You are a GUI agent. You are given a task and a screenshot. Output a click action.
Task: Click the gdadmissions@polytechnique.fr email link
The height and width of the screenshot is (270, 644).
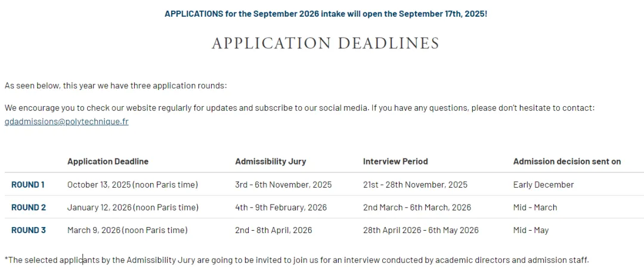66,122
